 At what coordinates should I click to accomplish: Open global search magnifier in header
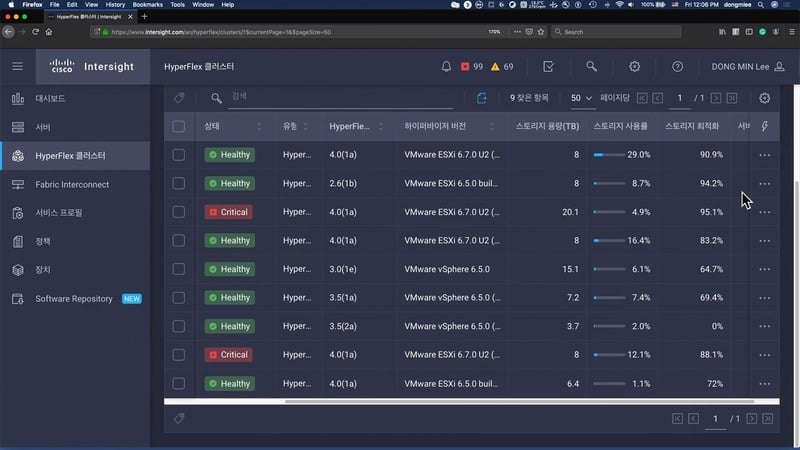pos(591,66)
